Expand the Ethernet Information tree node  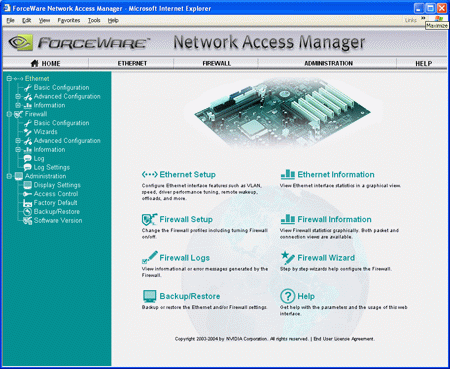point(18,105)
